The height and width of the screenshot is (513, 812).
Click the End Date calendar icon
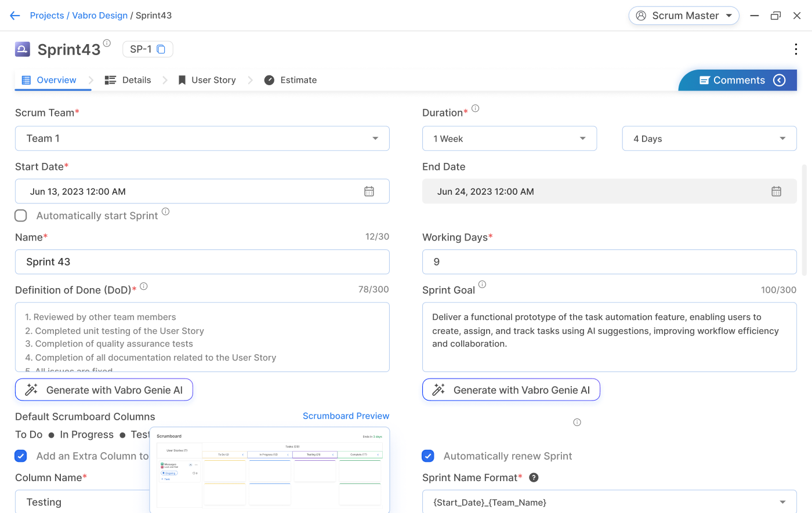click(x=776, y=191)
